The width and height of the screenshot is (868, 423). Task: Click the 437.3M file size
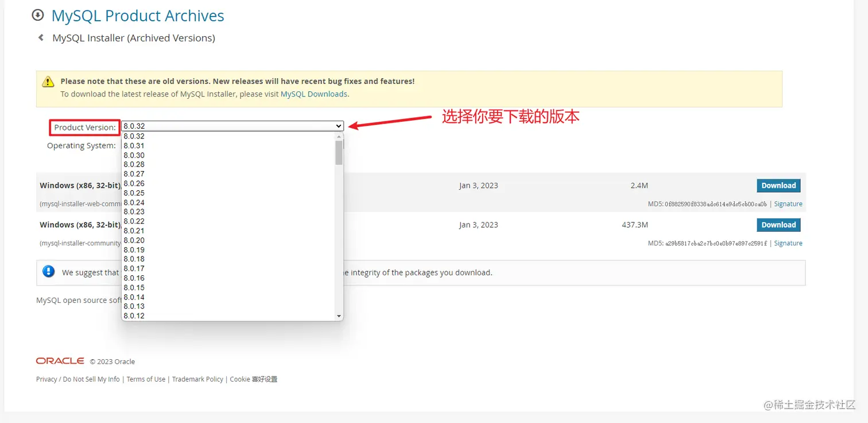(x=635, y=225)
